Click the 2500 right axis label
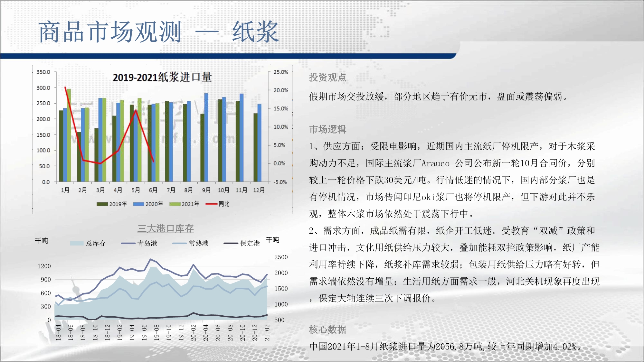Viewport: 644px width, 362px height. click(x=281, y=257)
